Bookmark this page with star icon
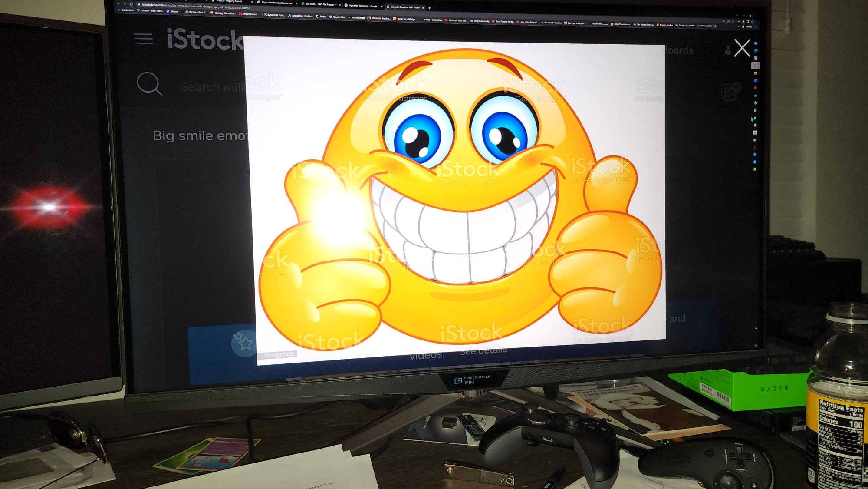The image size is (868, 489). click(x=733, y=21)
